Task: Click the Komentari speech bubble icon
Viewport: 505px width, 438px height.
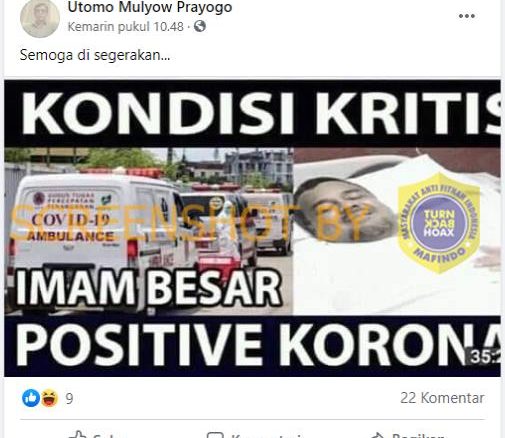Action: [x=215, y=435]
